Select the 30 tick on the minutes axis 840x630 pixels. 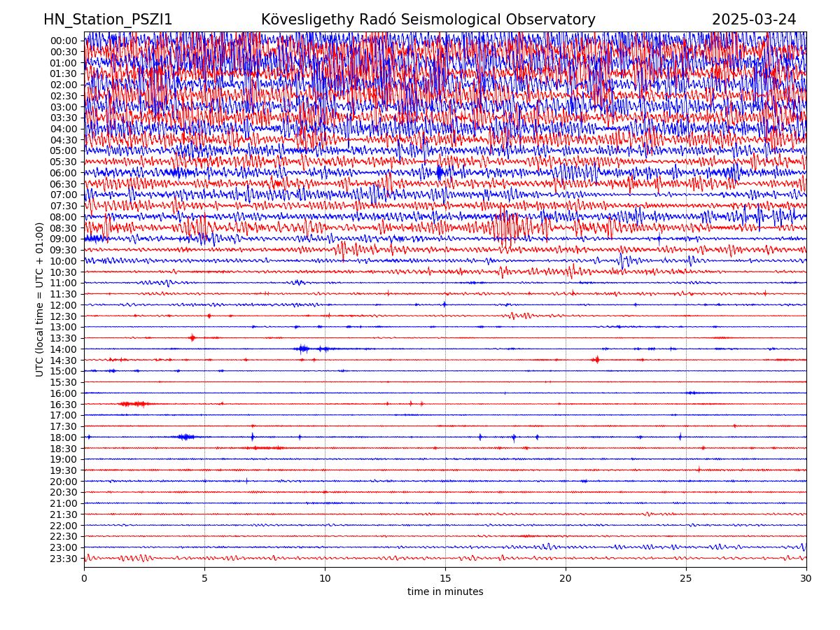coord(806,578)
